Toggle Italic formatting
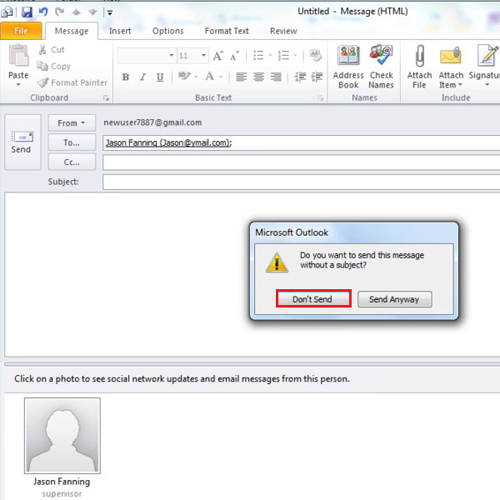 (143, 77)
